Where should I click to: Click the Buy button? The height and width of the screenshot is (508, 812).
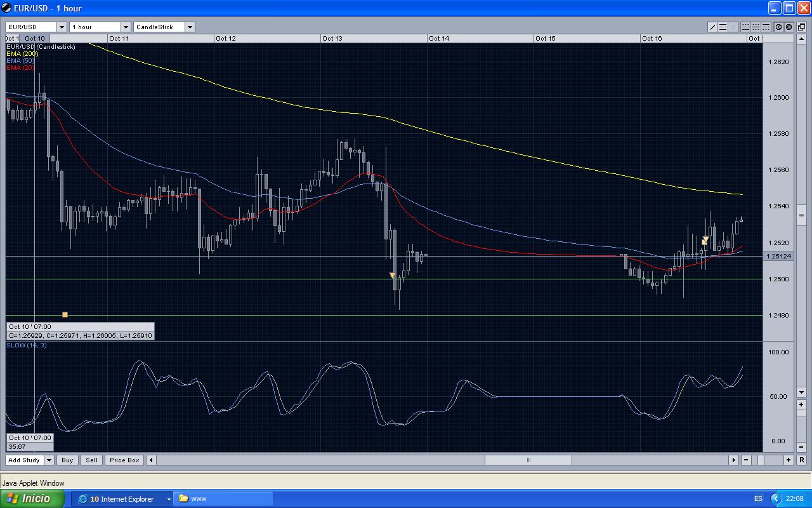click(67, 460)
